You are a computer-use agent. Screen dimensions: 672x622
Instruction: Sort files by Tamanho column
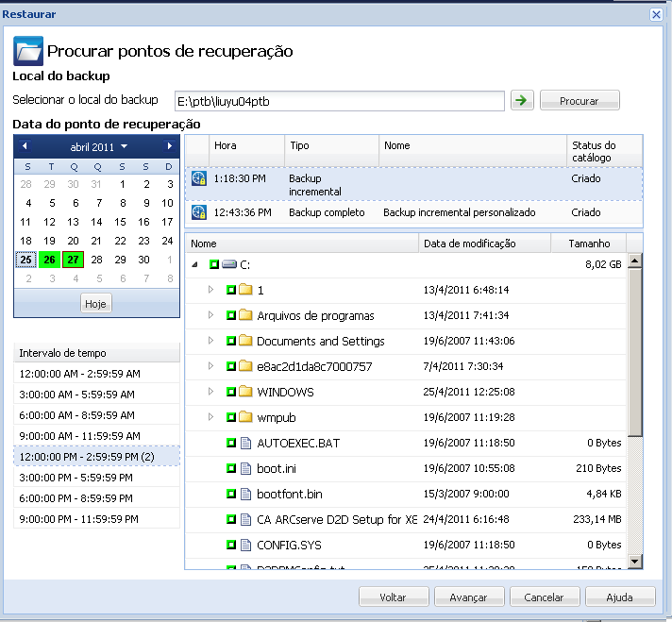[x=588, y=244]
